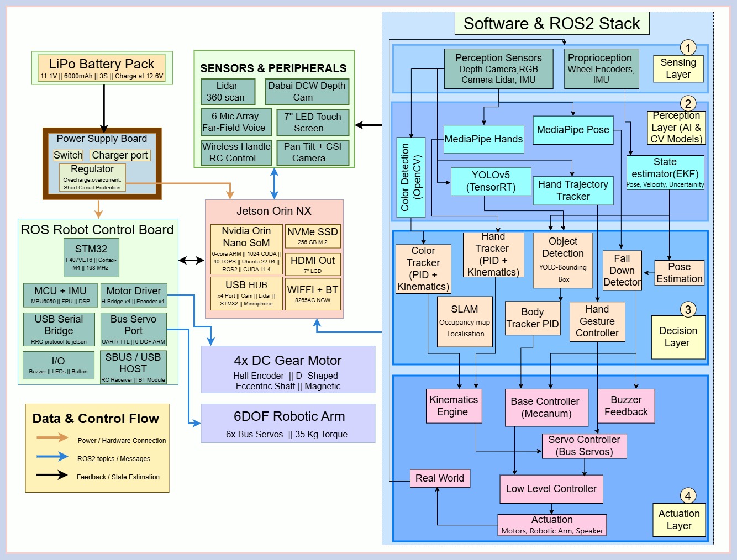
Task: Select the MediaPipe Pose block
Action: point(573,130)
